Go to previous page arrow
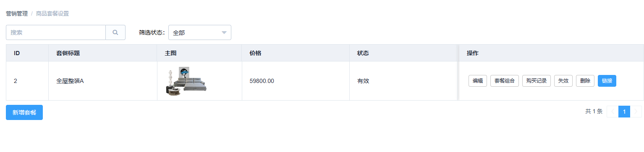The height and width of the screenshot is (152, 644). click(613, 112)
